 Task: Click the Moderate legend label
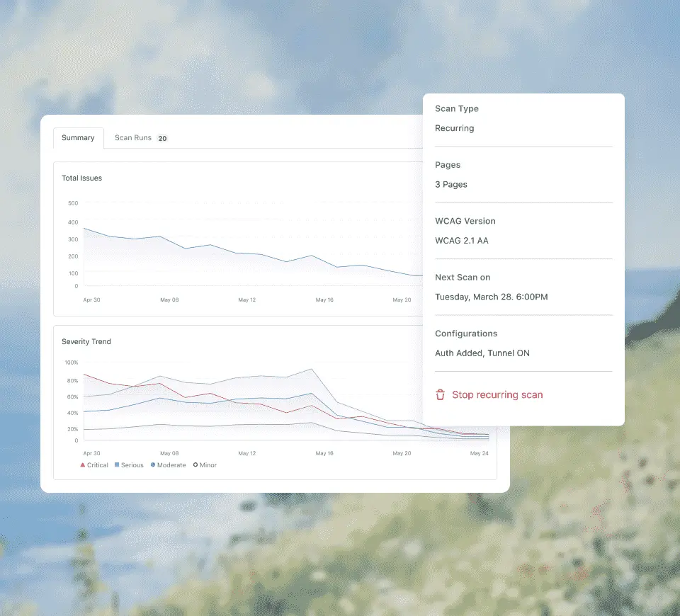(x=171, y=465)
